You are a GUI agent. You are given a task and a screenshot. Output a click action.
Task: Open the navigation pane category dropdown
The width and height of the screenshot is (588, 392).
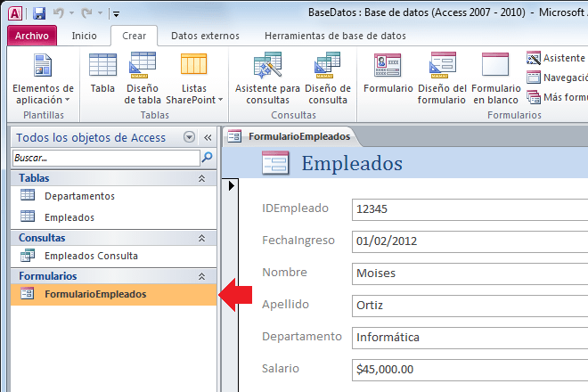(x=189, y=137)
